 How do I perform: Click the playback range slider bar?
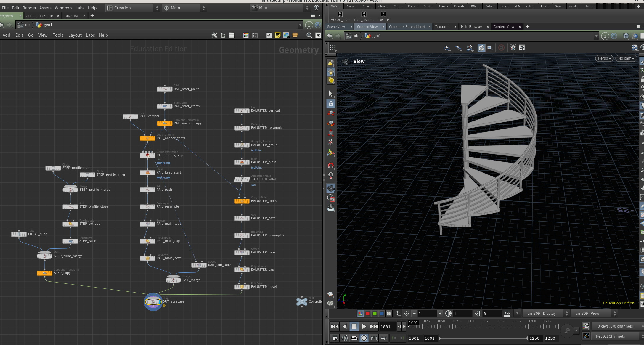pyautogui.click(x=484, y=338)
